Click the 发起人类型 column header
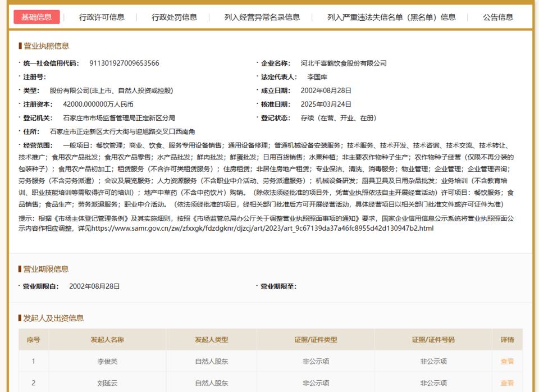This screenshot has height=392, width=539. point(212,340)
